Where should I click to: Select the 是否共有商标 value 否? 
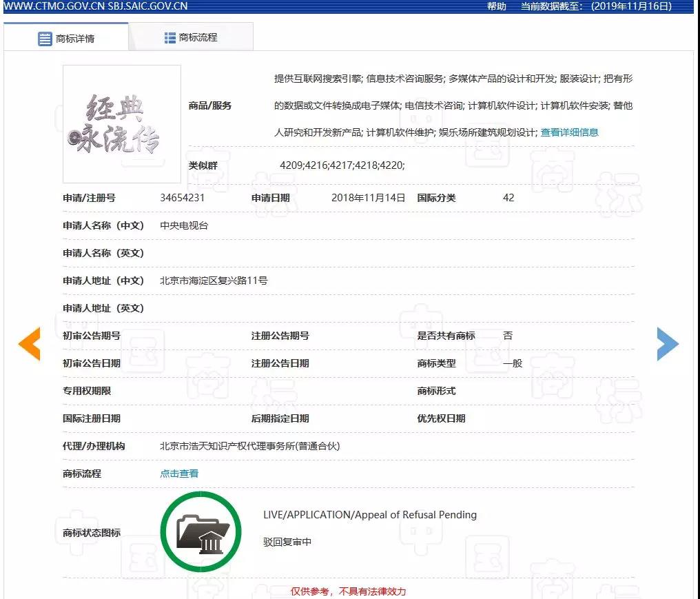pos(508,336)
